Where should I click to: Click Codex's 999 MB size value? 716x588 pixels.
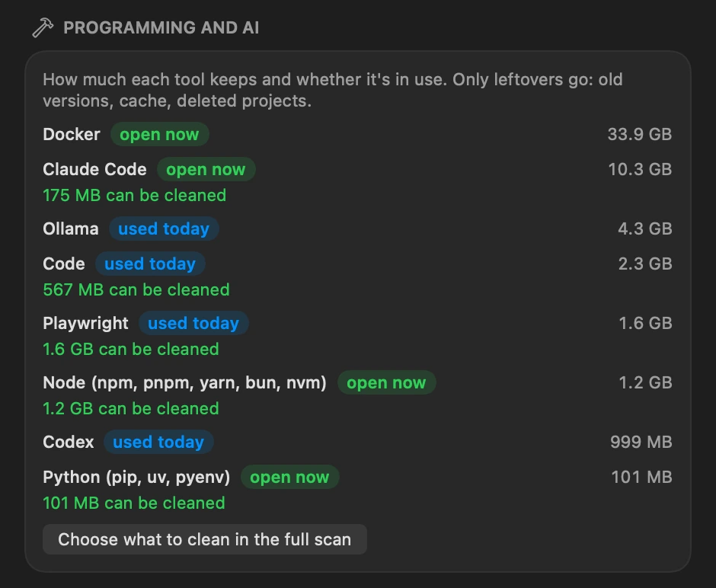pyautogui.click(x=641, y=442)
